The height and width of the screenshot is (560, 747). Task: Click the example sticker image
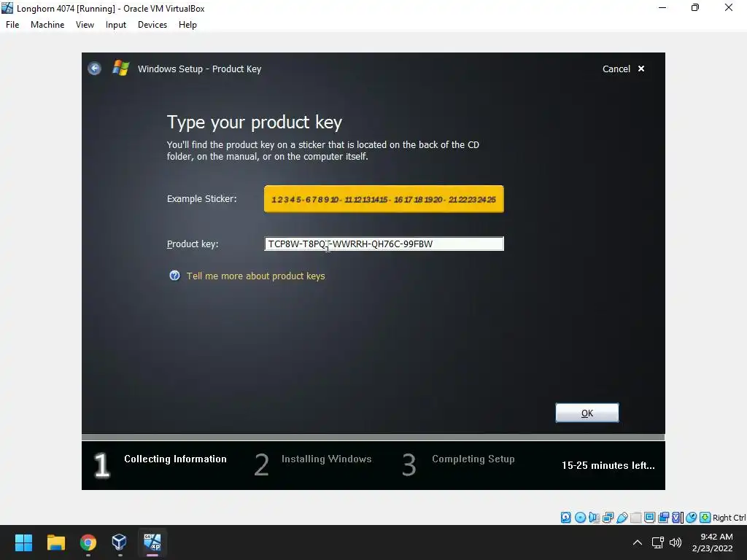point(384,199)
